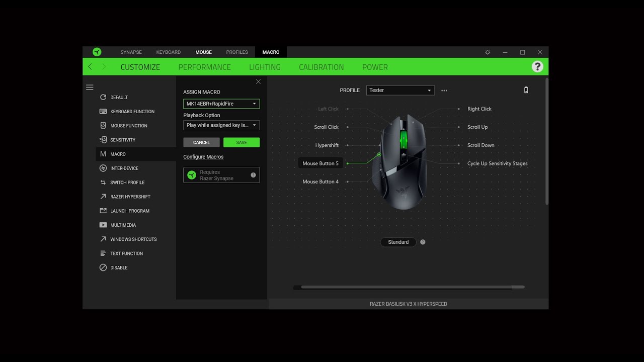
Task: Open the Customize subtab
Action: [140, 67]
